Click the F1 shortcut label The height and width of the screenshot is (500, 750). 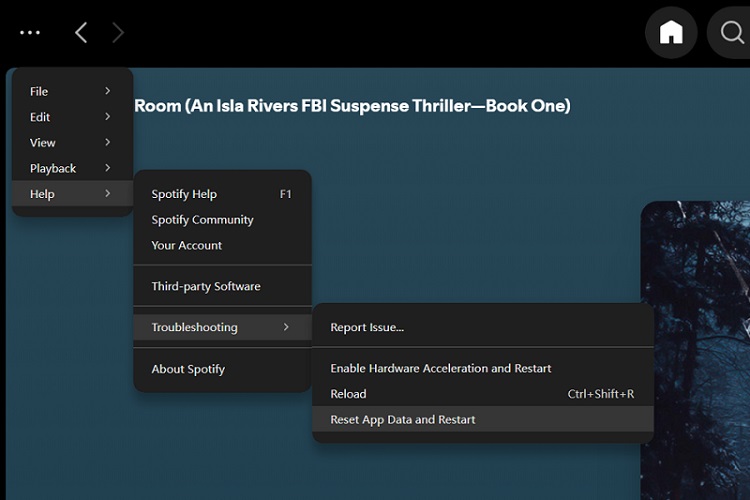coord(286,194)
